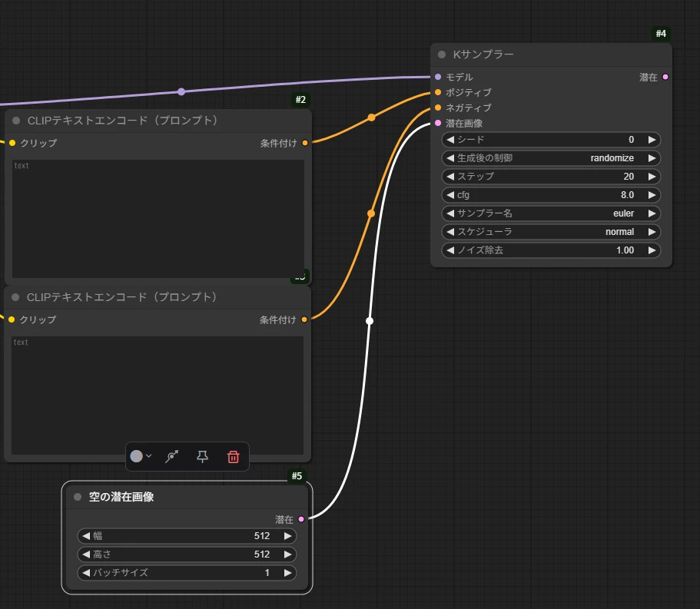Open the 生成後の制御 randomize dropdown

tap(551, 158)
